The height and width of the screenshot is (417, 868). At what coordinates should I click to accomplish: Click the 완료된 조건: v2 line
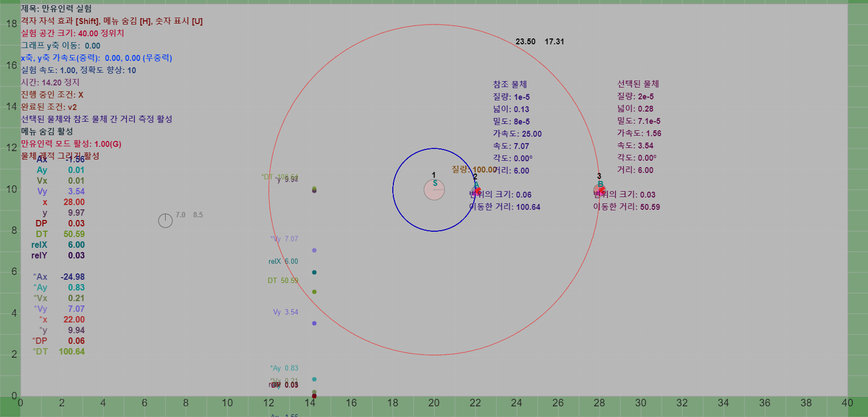pyautogui.click(x=49, y=107)
